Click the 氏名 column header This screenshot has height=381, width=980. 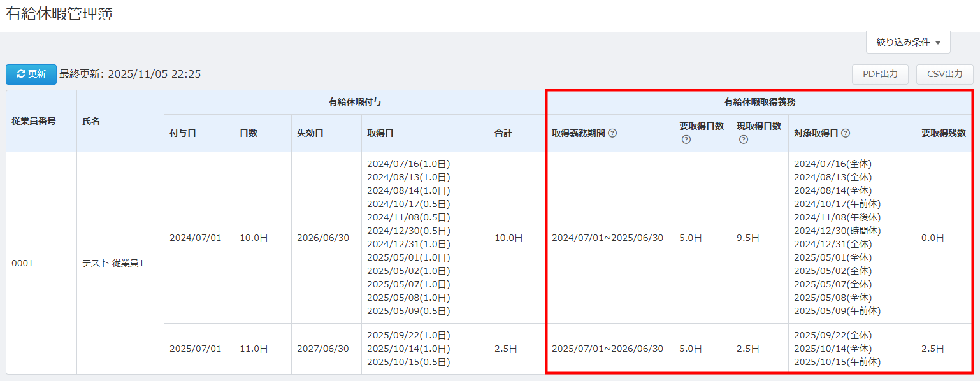point(92,120)
